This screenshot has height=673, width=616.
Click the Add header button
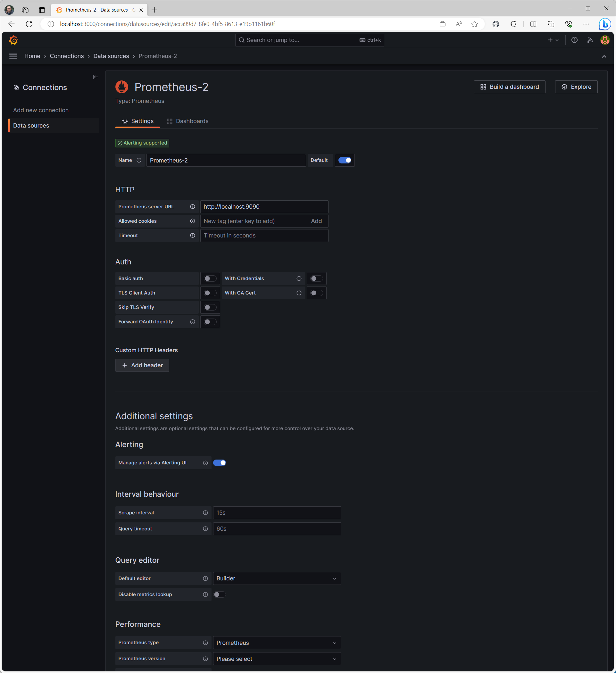click(142, 365)
